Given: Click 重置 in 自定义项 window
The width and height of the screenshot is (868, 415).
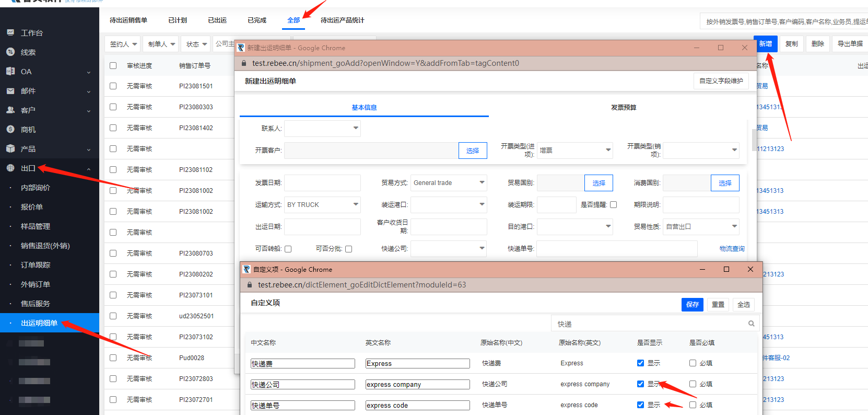Looking at the screenshot, I should tap(718, 304).
